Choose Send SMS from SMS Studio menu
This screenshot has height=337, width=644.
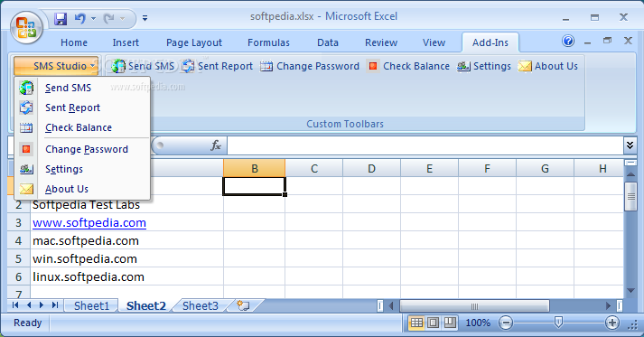82,88
